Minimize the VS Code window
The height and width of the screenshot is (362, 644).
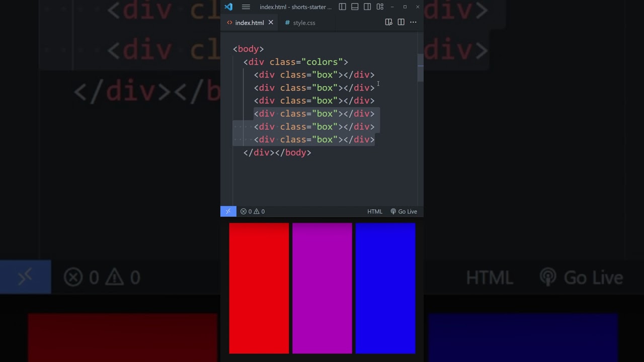(392, 7)
